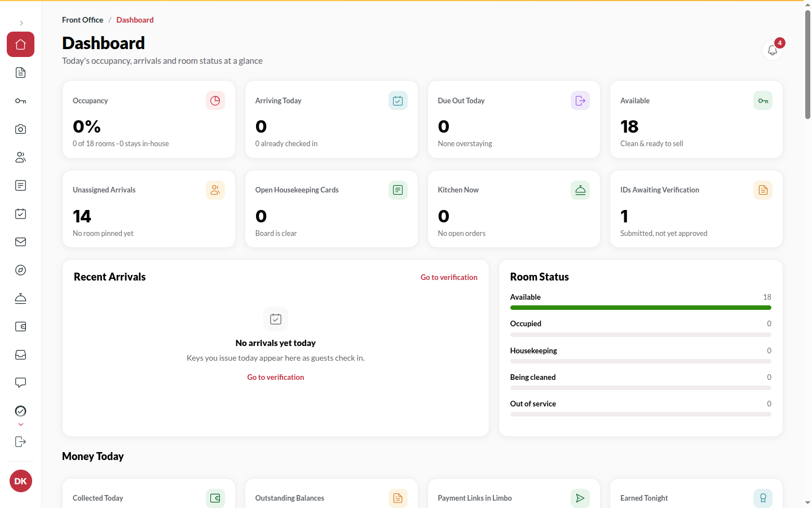This screenshot has width=812, height=508.
Task: Expand the sidebar with the top chevron
Action: (21, 23)
